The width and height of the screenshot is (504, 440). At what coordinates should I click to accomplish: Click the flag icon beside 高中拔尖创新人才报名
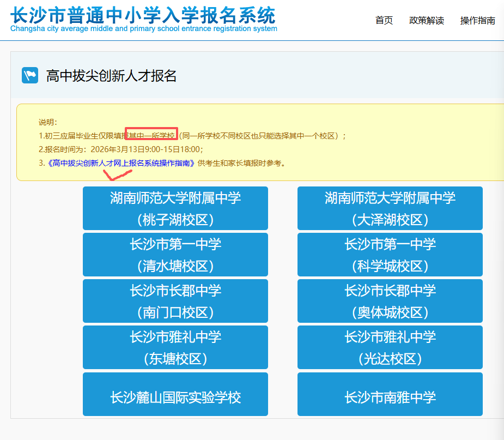(x=30, y=75)
